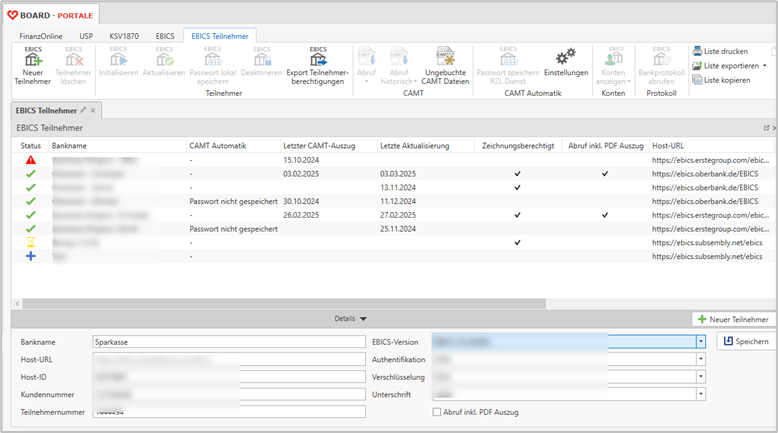Click the Neuer Teilnehmer button below the list
The width and height of the screenshot is (778, 433).
pos(735,319)
